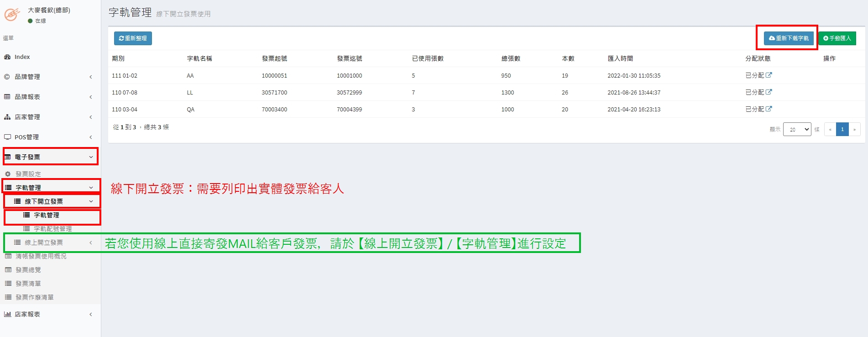This screenshot has width=868, height=337.
Task: Click the 重新下載字軌 button
Action: tap(788, 38)
